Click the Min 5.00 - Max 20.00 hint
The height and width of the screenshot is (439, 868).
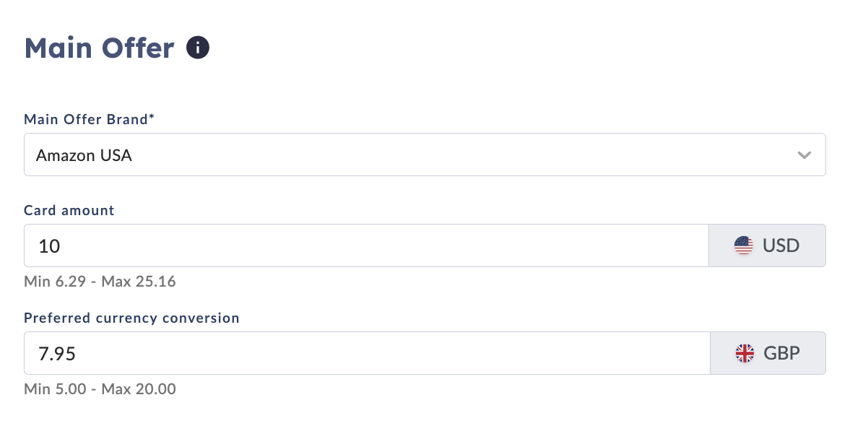tap(100, 389)
